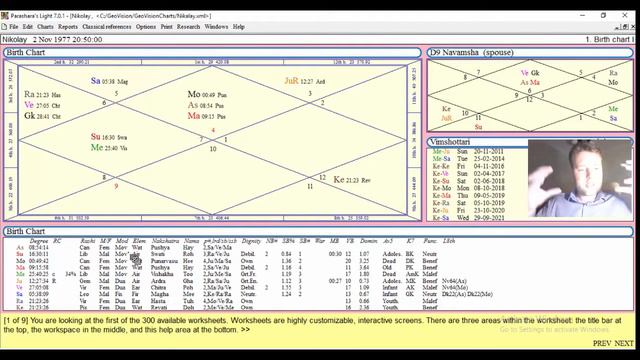
Task: Select the Me-Ju dasha row in Vimshottari
Action: click(469, 151)
